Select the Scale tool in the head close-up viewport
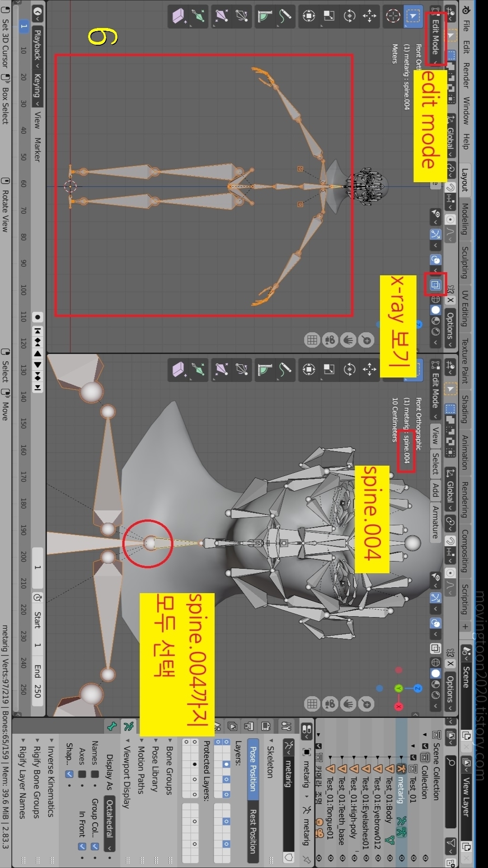The image size is (488, 868). tap(329, 369)
